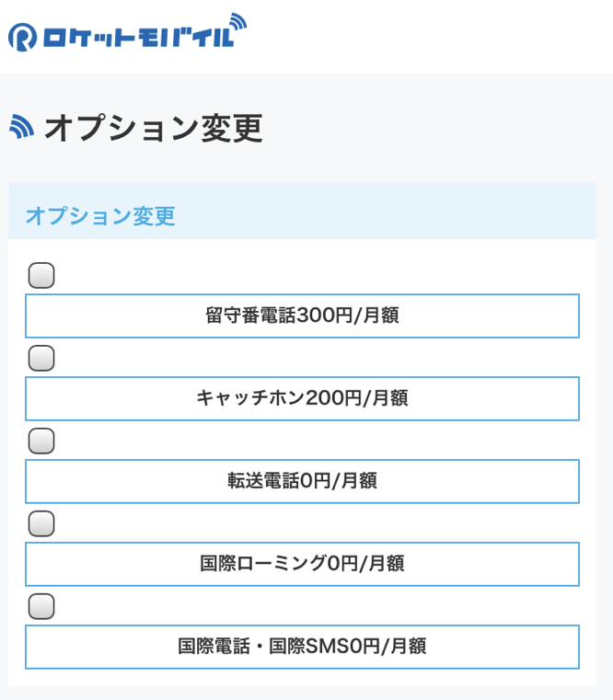613x700 pixels.
Task: Select the 留守番電話300円/月額 label box
Action: click(302, 316)
